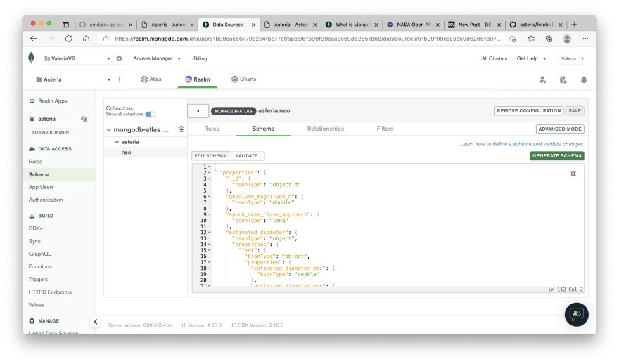
Task: Click the MongoDB leaf logo
Action: tap(31, 58)
